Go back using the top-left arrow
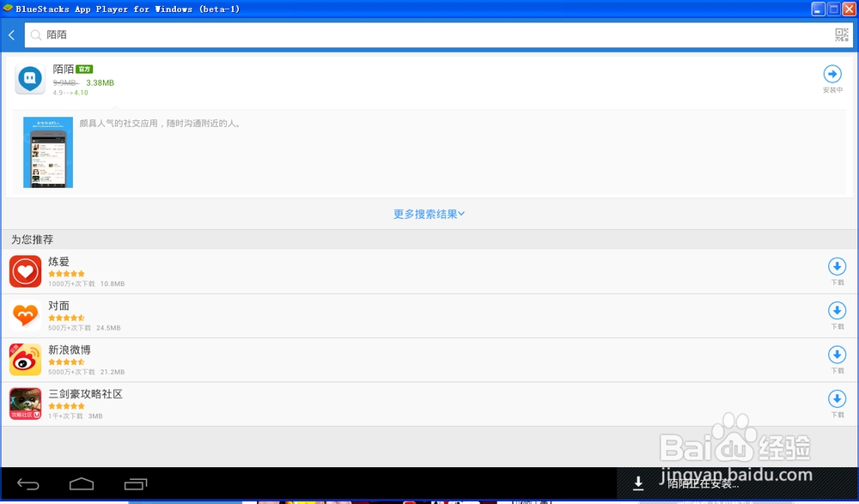 (x=11, y=35)
